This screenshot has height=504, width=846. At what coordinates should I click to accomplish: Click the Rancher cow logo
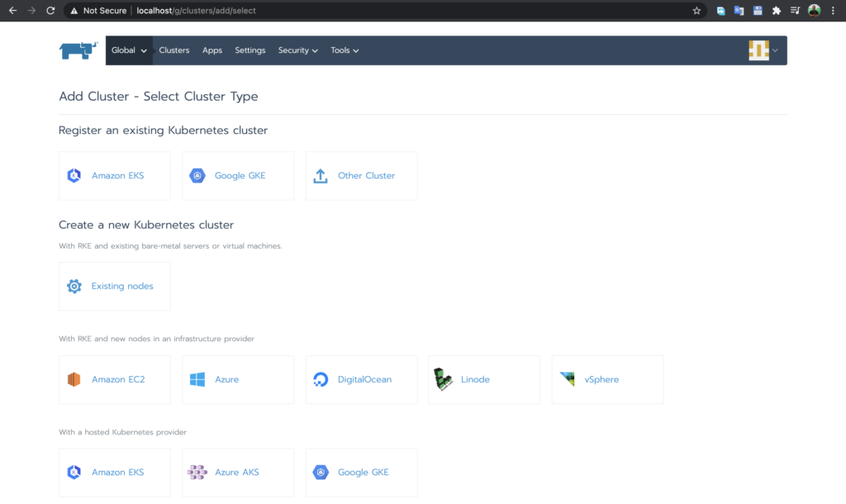tap(78, 50)
